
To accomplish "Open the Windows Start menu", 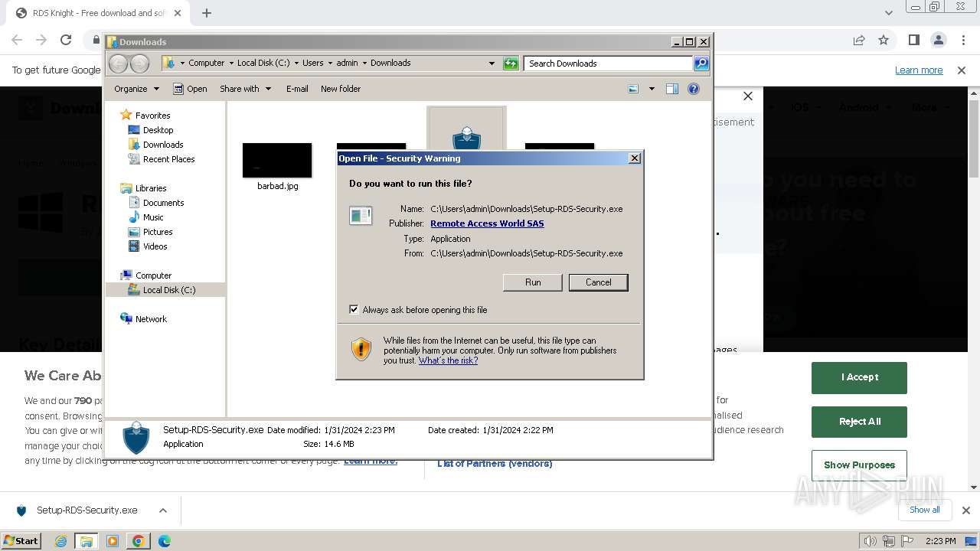I will [x=21, y=540].
